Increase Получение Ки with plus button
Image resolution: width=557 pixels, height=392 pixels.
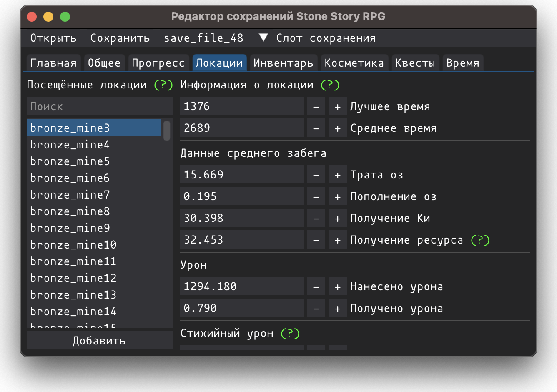[338, 218]
